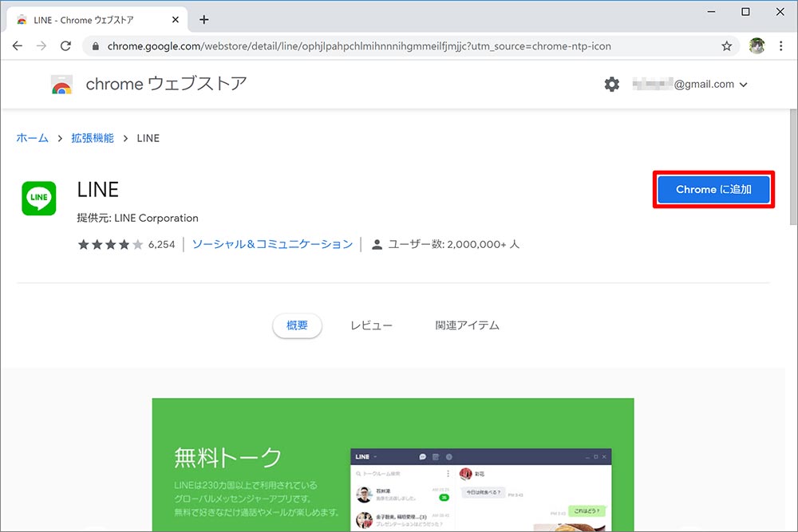The image size is (798, 532).
Task: Click the green LINE extension icon
Action: (x=38, y=199)
